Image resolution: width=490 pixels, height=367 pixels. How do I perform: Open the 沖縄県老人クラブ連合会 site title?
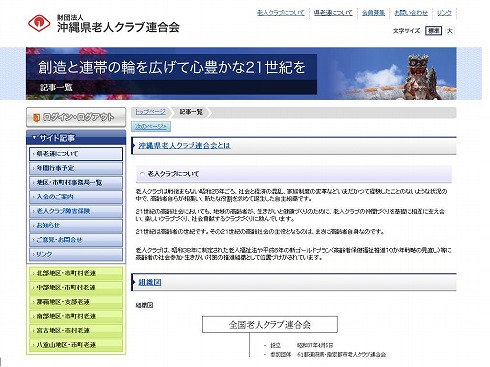[118, 27]
